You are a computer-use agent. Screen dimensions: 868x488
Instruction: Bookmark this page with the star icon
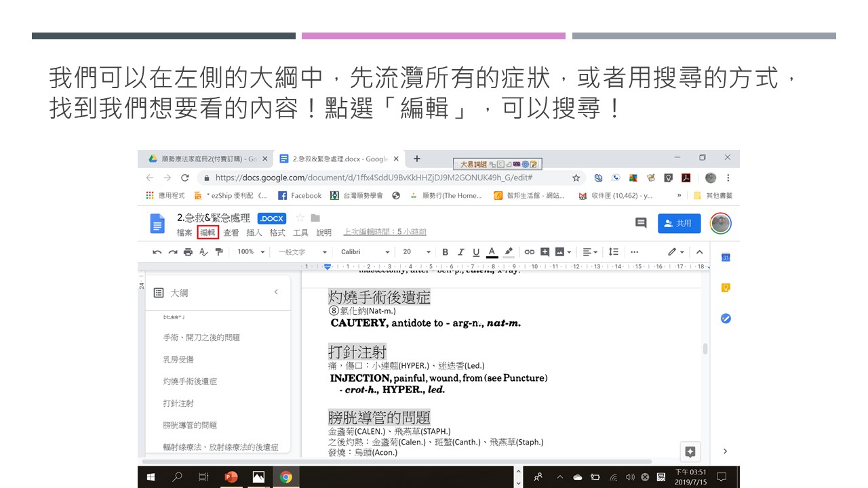pos(576,178)
